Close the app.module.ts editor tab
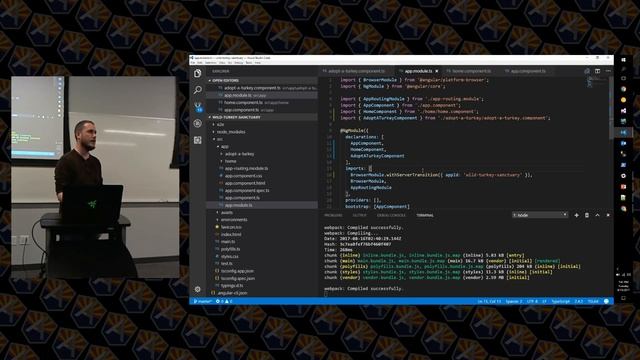Viewport: 640px width, 360px height. point(437,71)
